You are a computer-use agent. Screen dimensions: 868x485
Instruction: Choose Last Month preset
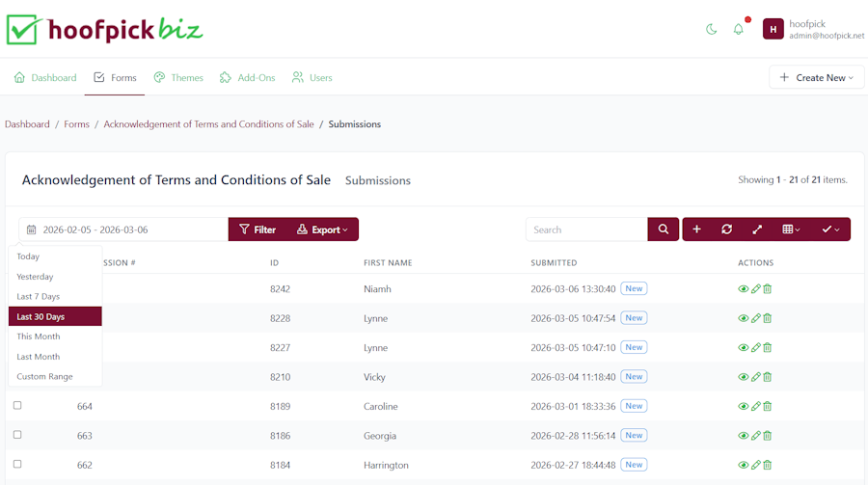pos(55,356)
